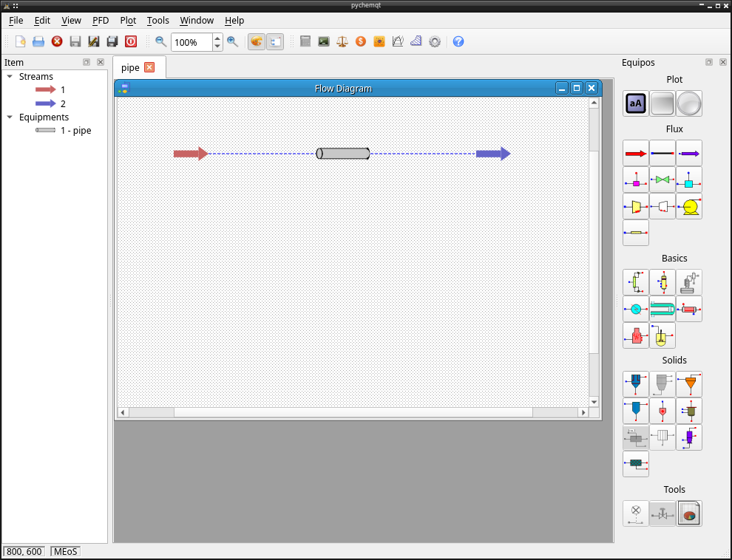
Task: Click the blue open-file tray icon
Action: click(x=38, y=41)
